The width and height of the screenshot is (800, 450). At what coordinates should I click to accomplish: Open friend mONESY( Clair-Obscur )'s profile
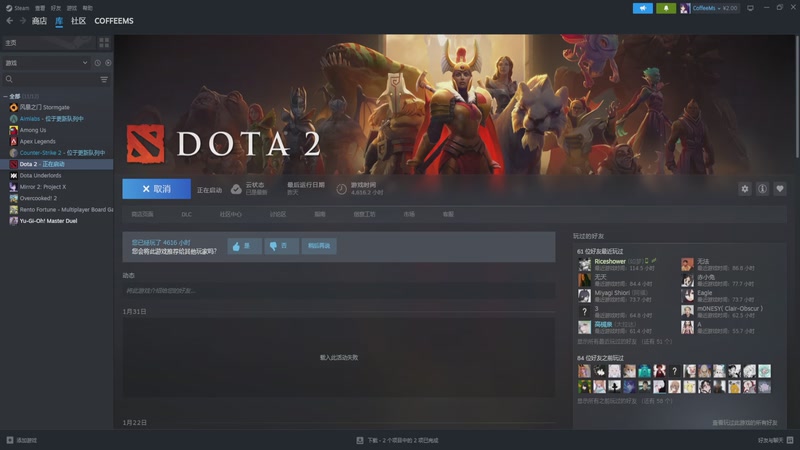730,309
